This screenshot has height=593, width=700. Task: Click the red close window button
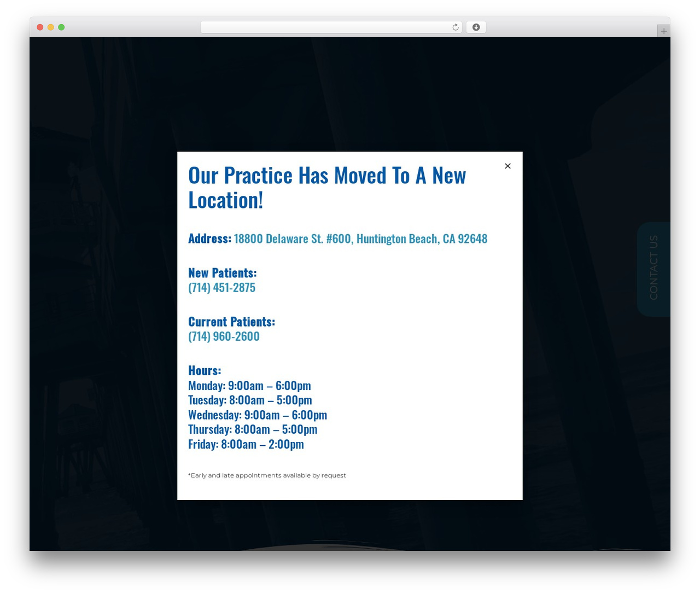point(40,27)
